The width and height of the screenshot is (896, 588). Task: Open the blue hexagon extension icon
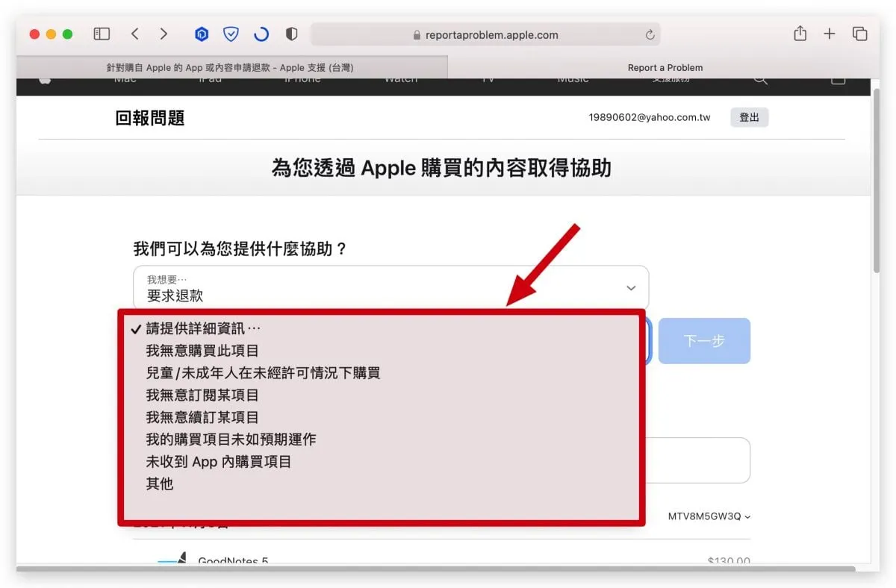(x=201, y=34)
